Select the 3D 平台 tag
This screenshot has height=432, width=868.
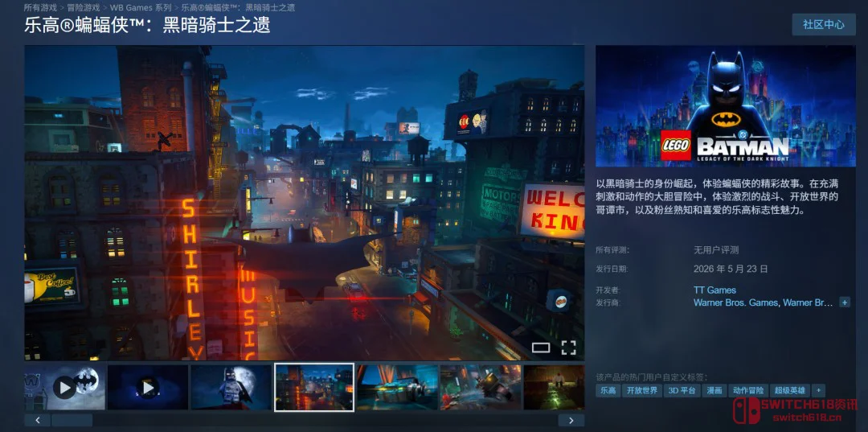click(682, 390)
